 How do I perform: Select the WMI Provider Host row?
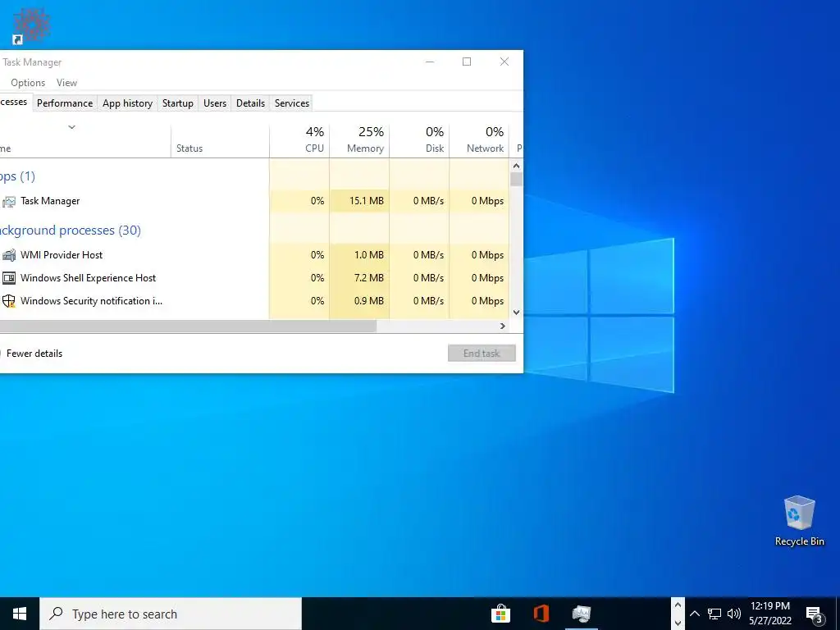[254, 255]
